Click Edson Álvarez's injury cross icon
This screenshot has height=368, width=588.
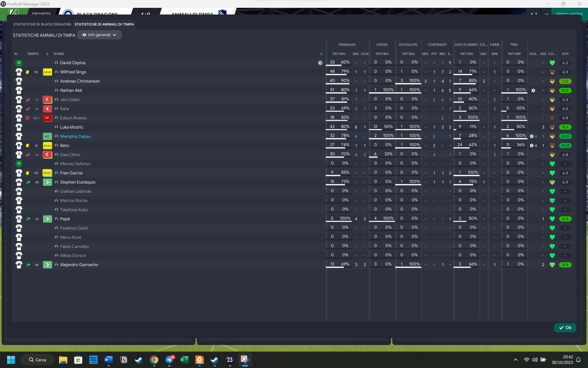click(28, 118)
